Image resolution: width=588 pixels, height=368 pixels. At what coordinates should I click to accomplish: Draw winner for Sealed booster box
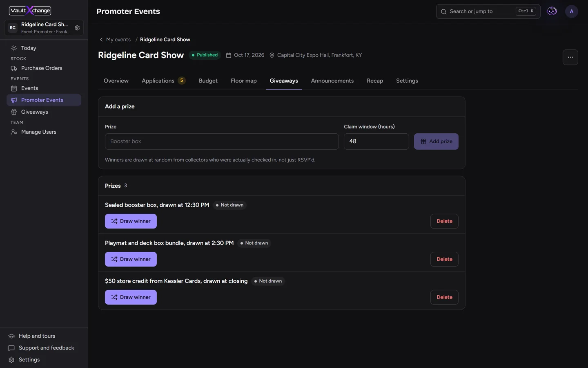click(131, 221)
